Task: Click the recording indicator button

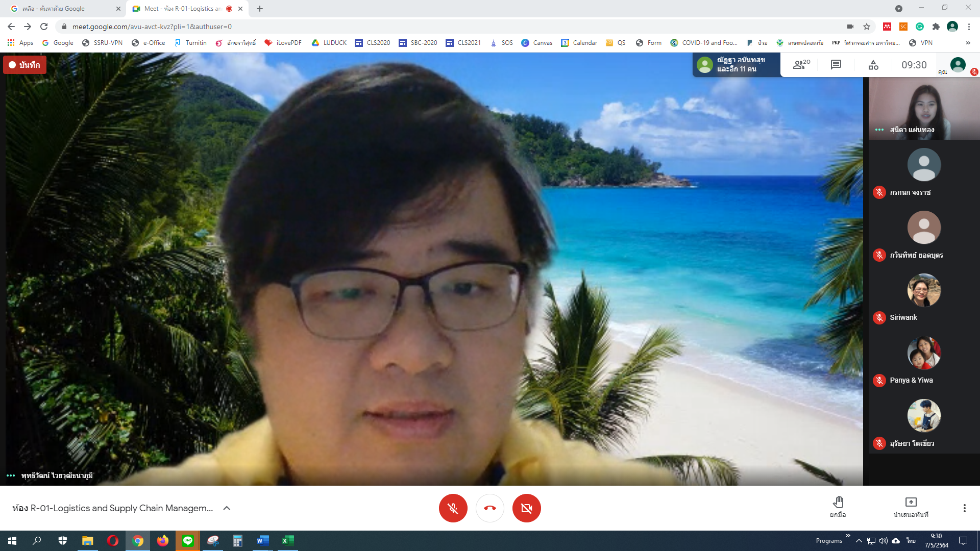Action: (x=24, y=65)
